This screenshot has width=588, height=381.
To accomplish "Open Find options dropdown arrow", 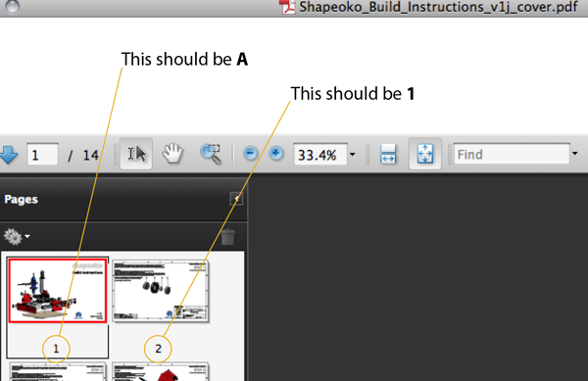I will (x=575, y=154).
